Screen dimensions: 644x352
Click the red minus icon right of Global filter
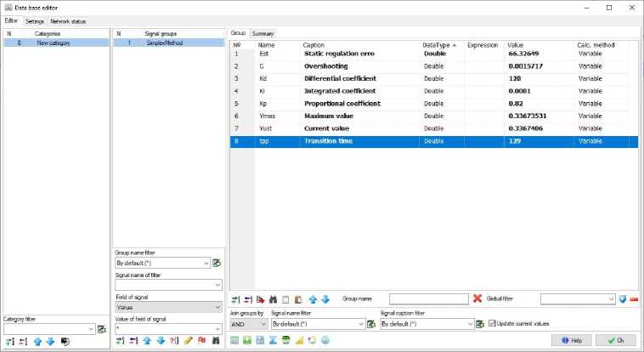634,299
